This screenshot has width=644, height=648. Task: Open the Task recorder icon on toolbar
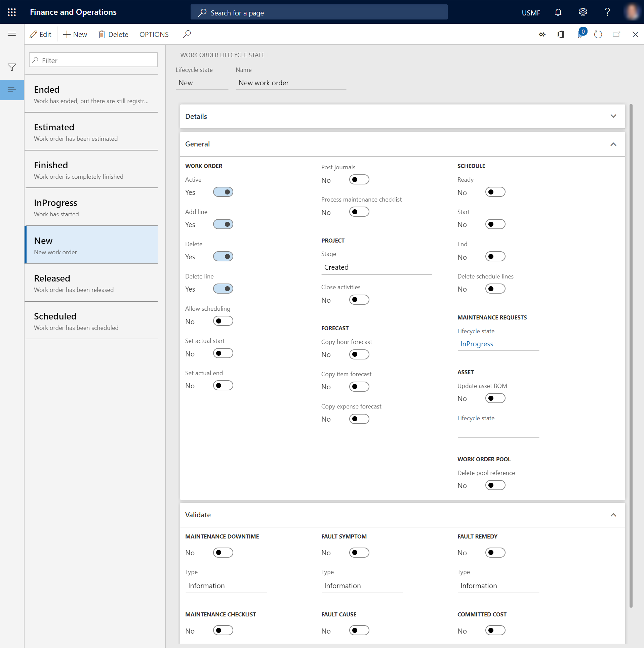pyautogui.click(x=542, y=34)
